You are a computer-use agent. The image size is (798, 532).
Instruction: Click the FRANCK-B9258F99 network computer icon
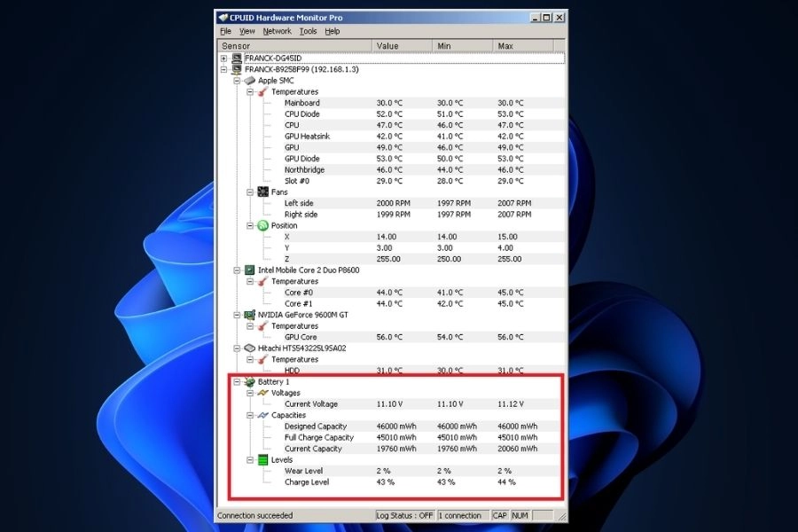pos(237,69)
